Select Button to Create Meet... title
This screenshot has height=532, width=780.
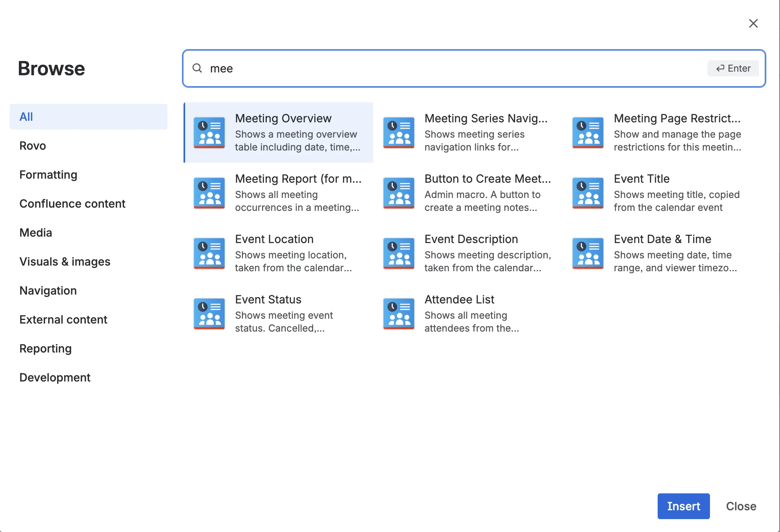pos(487,179)
